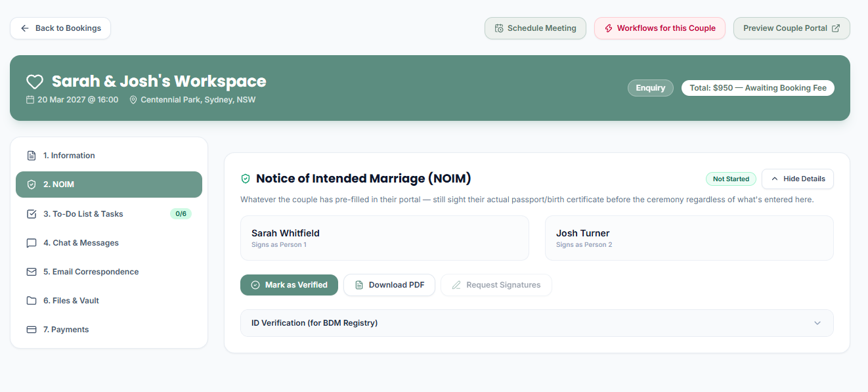
Task: Click Notice of Intended Marriage (NOIM) heading
Action: tap(364, 179)
